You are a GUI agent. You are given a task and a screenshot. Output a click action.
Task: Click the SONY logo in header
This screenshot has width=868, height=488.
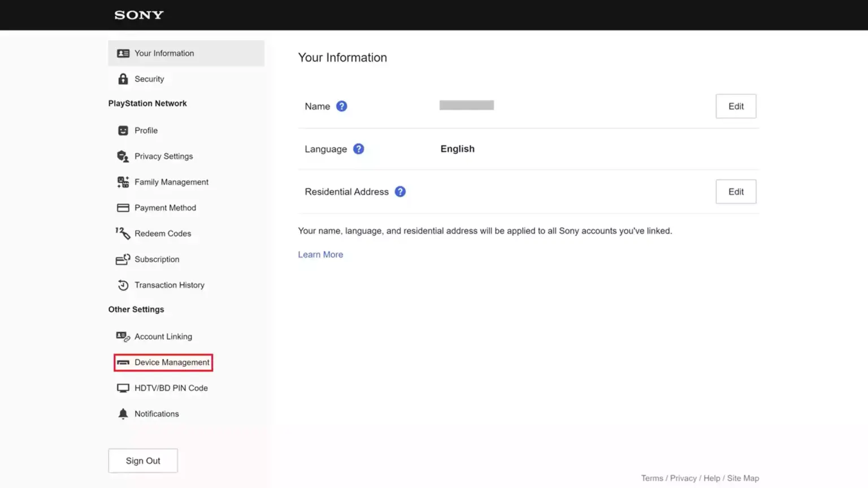[x=139, y=15]
